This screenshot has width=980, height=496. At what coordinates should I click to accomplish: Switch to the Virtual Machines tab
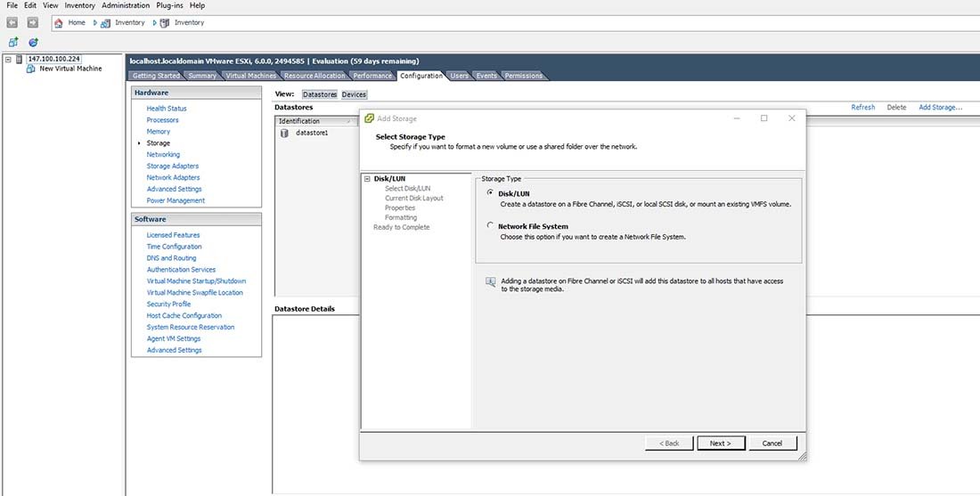click(250, 76)
